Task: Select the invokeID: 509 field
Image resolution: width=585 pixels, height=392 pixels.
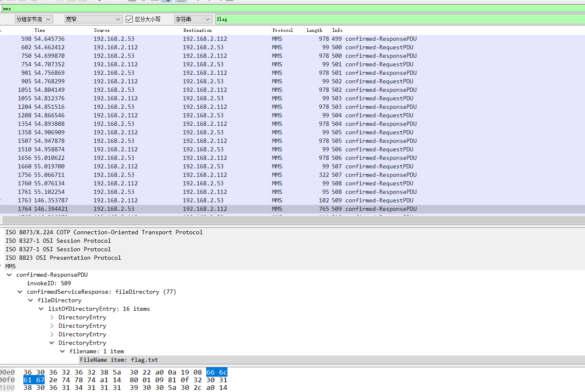Action: click(x=49, y=283)
